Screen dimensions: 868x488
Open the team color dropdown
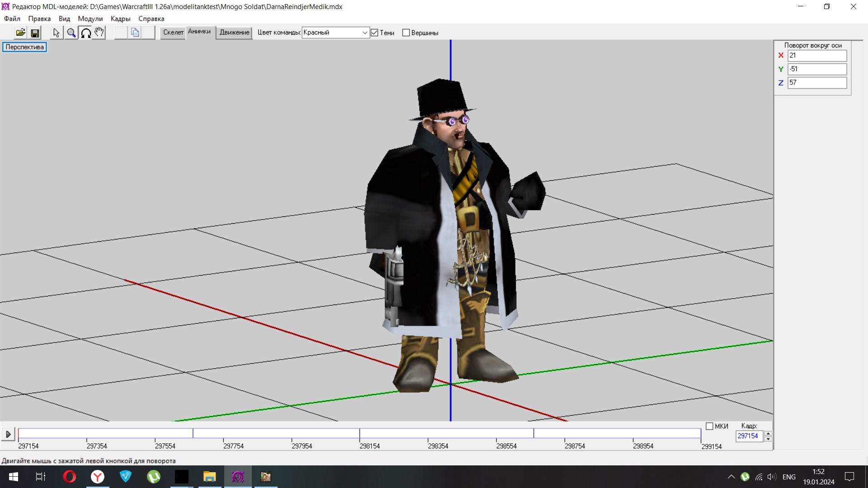click(x=364, y=33)
